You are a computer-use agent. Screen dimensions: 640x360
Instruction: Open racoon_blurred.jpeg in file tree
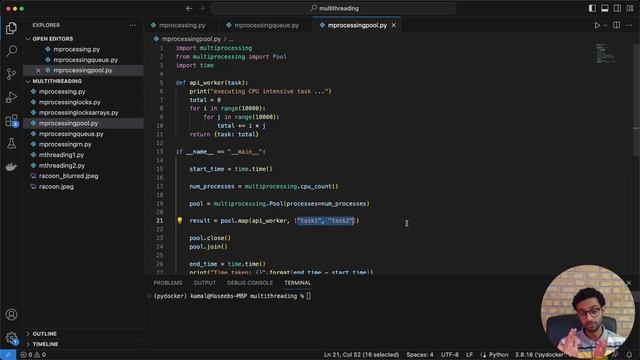tap(83, 176)
